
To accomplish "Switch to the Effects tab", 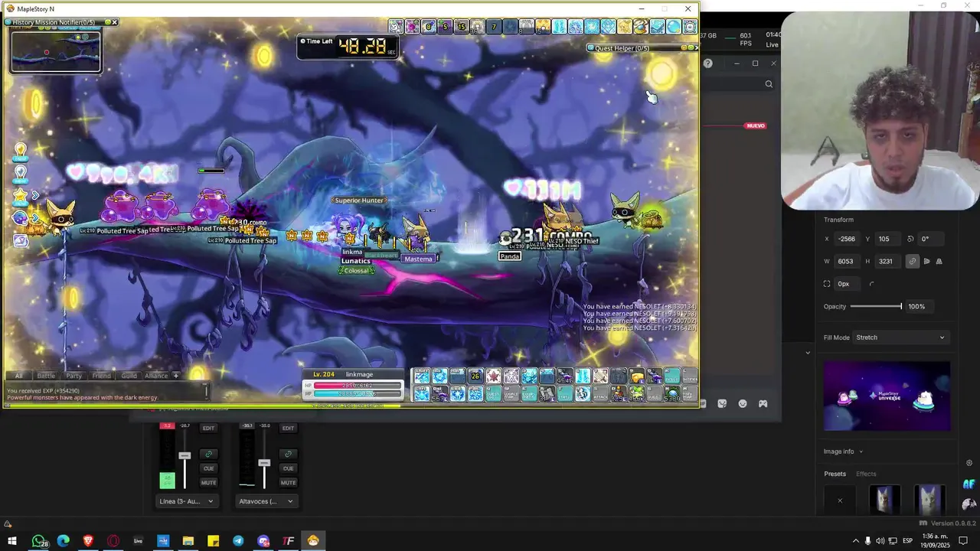I will (866, 474).
